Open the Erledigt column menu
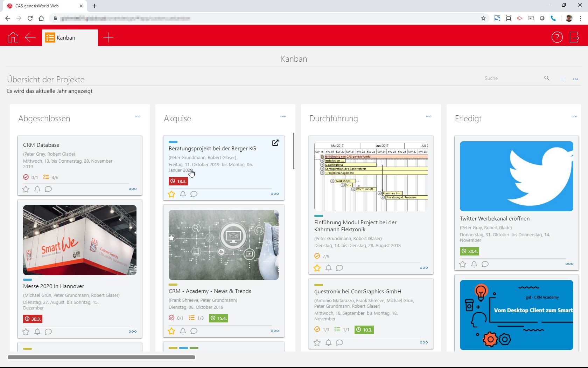The height and width of the screenshot is (368, 588). [574, 116]
